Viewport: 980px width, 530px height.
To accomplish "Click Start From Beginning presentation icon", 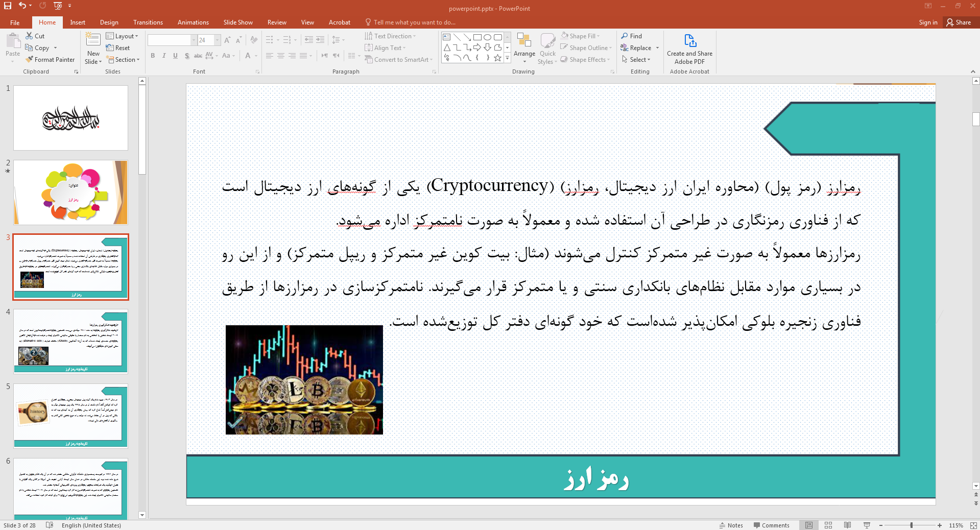I will [x=58, y=6].
